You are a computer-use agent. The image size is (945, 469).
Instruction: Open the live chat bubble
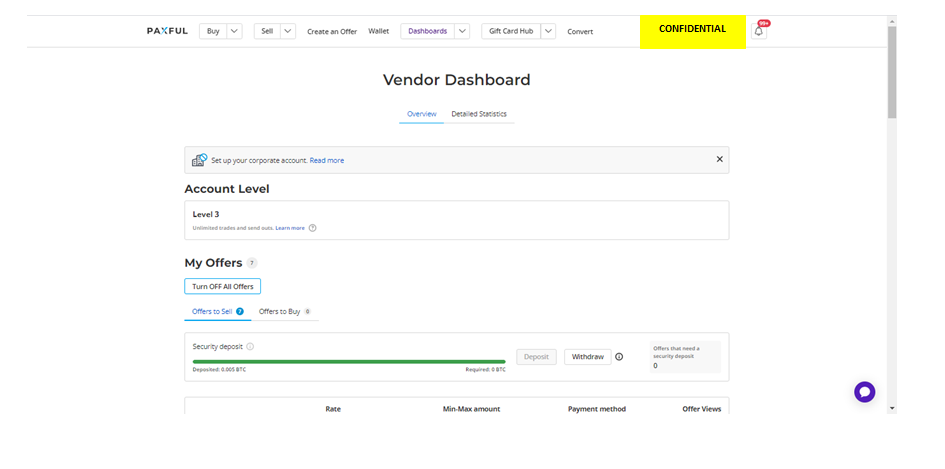point(864,392)
